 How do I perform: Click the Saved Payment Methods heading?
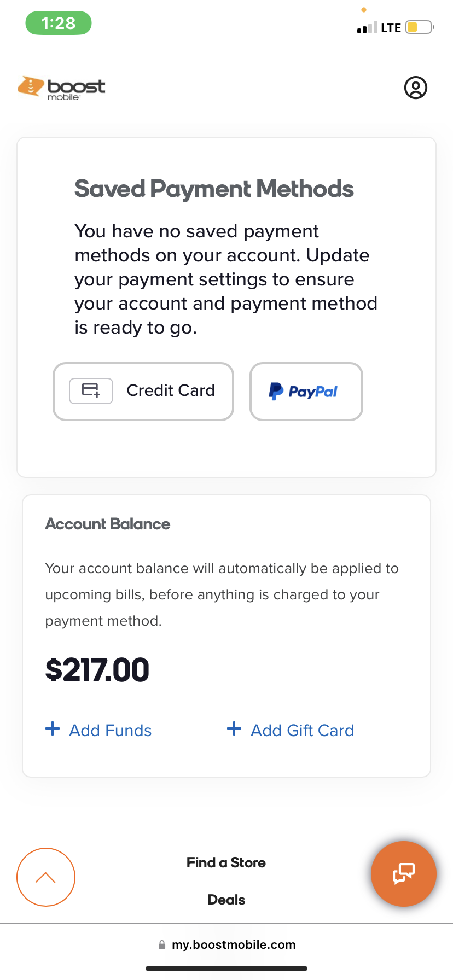[x=214, y=189]
